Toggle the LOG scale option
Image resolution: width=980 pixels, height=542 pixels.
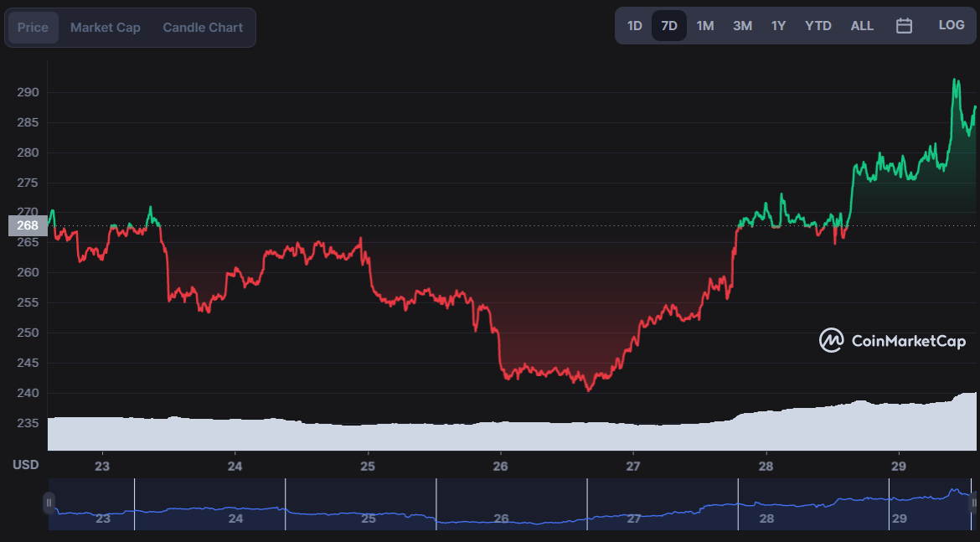pyautogui.click(x=952, y=25)
